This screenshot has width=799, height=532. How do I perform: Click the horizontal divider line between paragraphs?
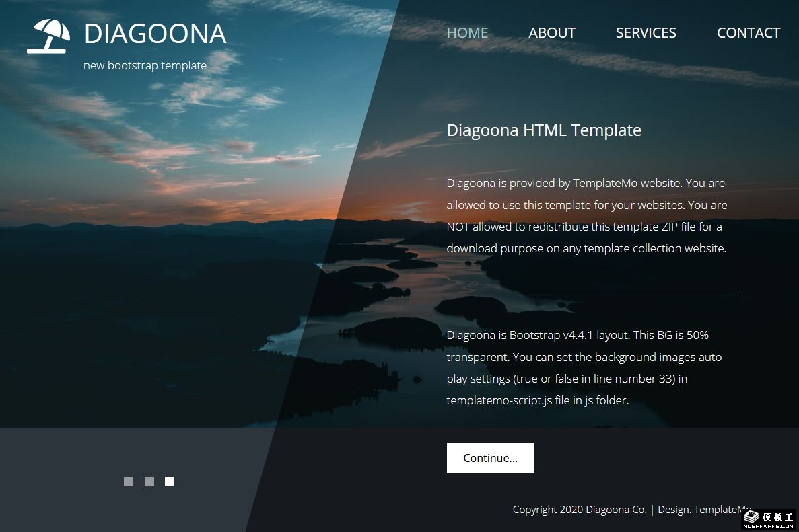(592, 291)
